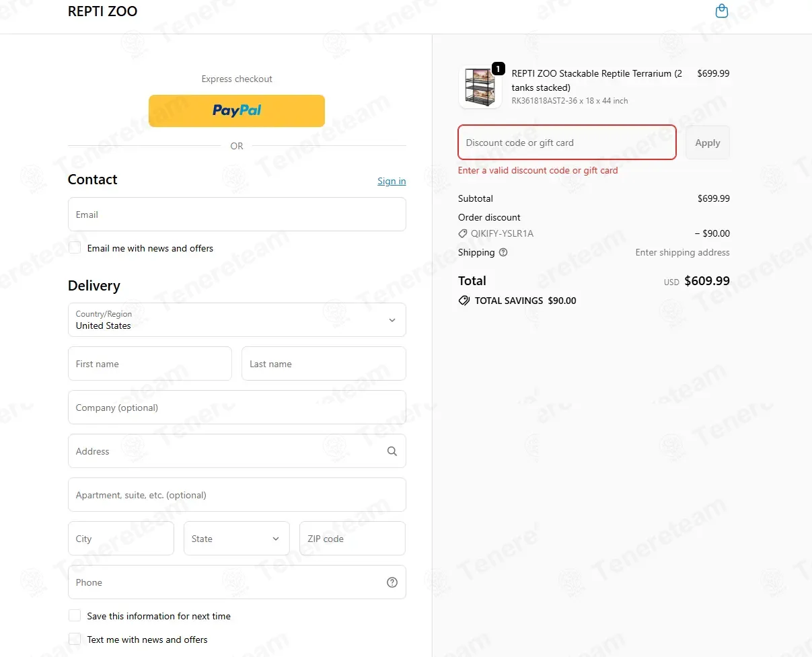Click the 'Enter a valid discount code' error text
The image size is (812, 657).
[x=538, y=170]
